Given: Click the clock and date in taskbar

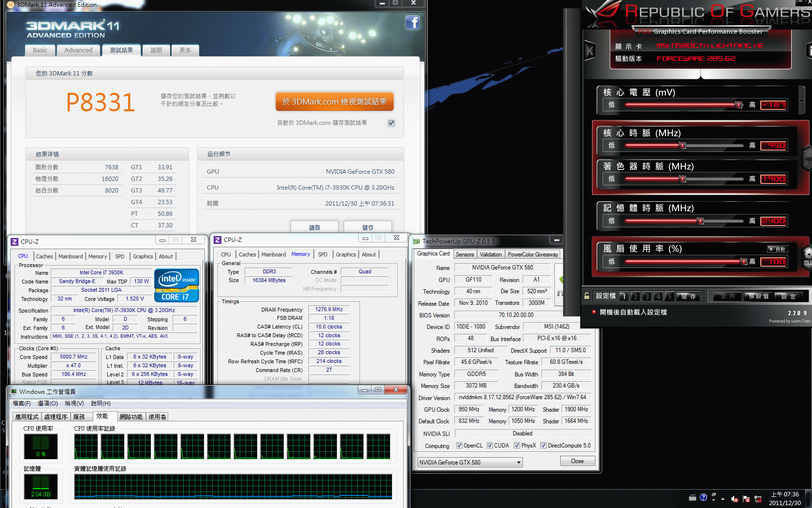Looking at the screenshot, I should 785,499.
